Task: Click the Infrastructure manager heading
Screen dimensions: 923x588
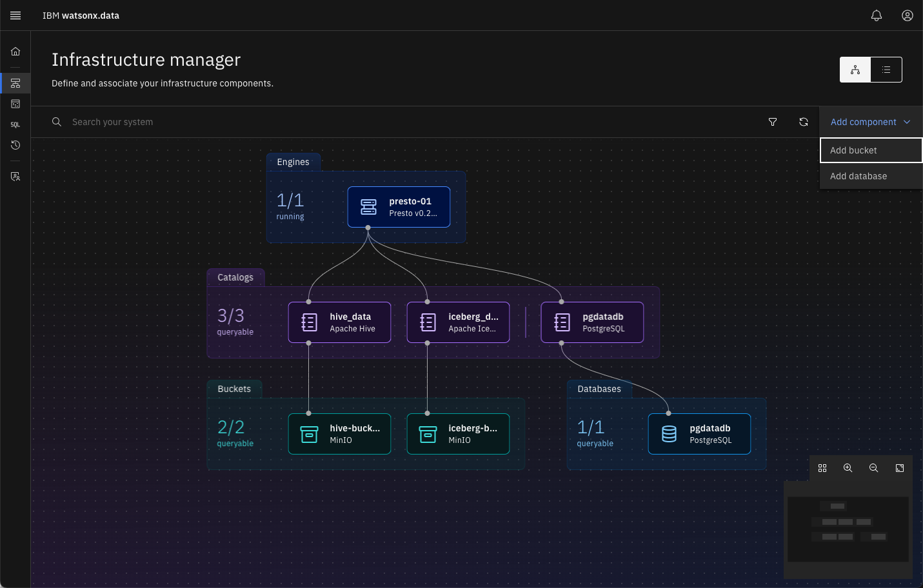Action: pyautogui.click(x=146, y=60)
